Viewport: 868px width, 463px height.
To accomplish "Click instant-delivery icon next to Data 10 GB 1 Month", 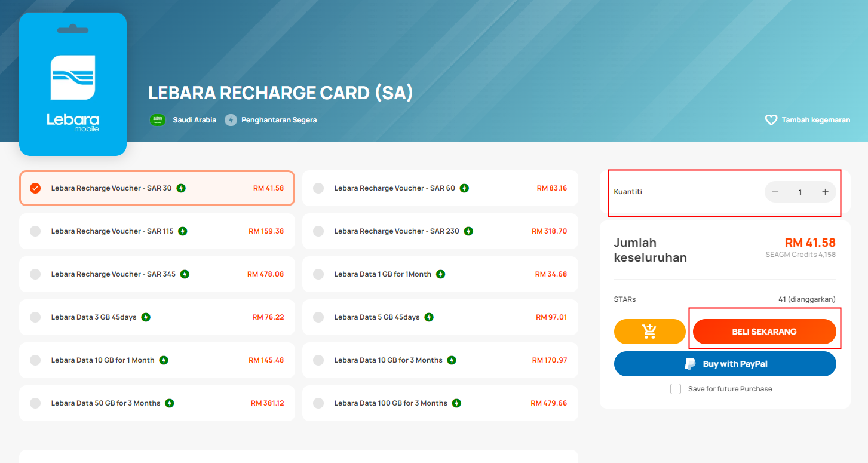I will click(164, 360).
